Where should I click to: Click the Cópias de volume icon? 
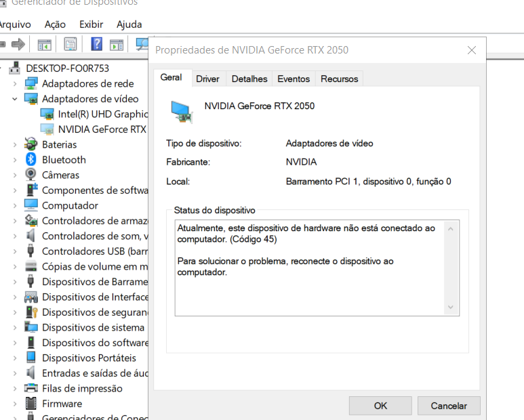31,266
